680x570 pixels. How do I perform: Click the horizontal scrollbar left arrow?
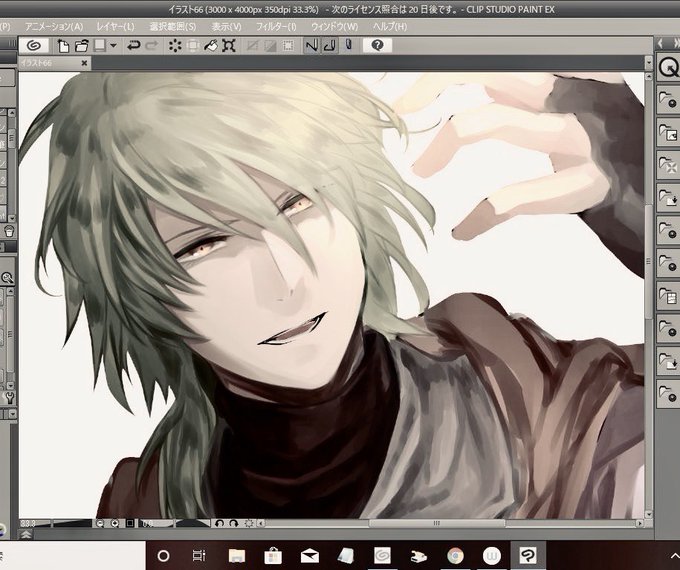pyautogui.click(x=261, y=524)
